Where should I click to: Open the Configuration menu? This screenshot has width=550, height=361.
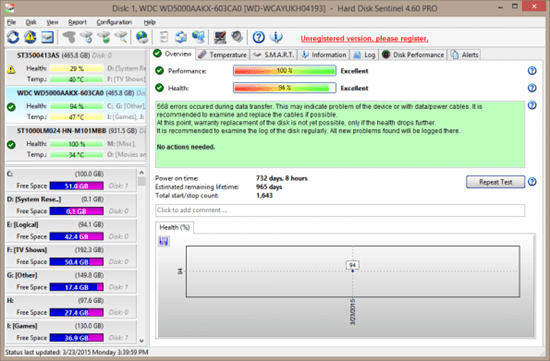pyautogui.click(x=114, y=22)
